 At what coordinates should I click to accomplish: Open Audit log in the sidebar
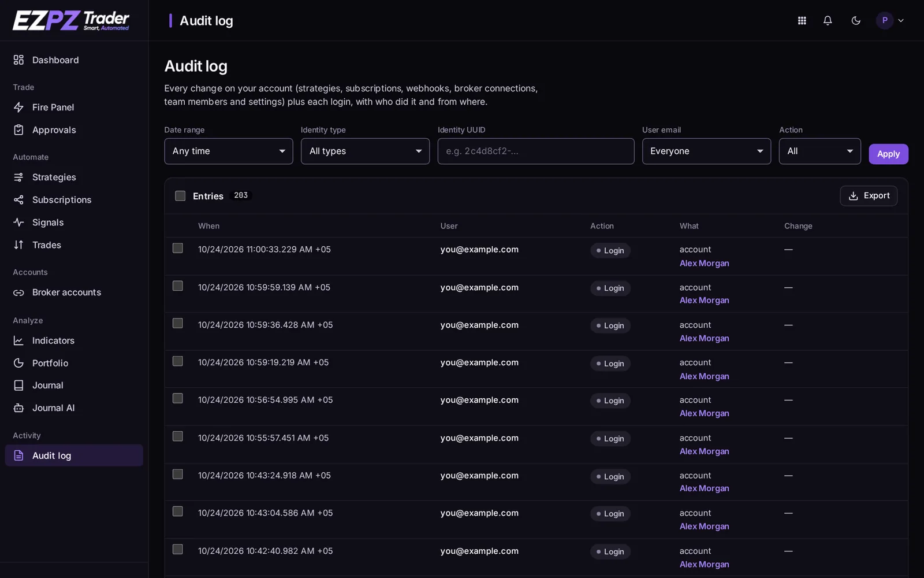[74, 455]
